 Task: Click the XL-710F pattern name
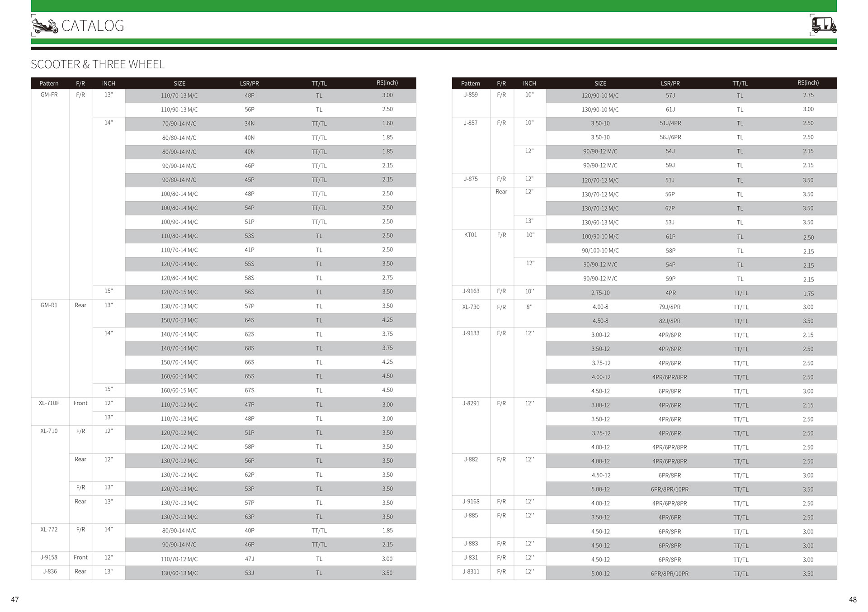tap(49, 403)
